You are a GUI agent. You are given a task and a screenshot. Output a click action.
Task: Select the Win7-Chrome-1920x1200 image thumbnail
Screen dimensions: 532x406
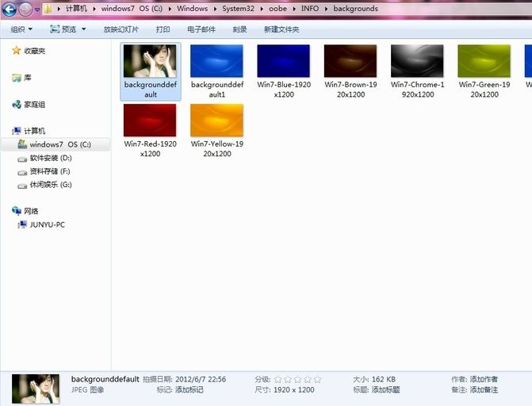tap(417, 60)
